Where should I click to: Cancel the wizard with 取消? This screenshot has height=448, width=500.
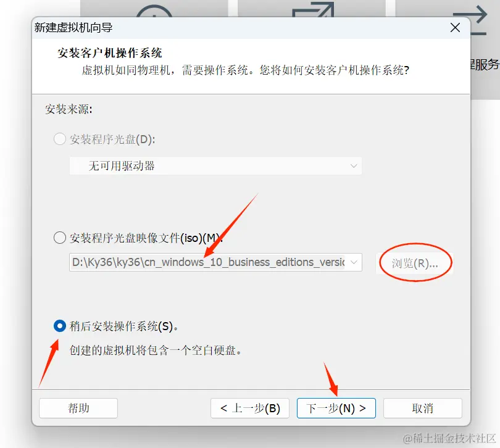pyautogui.click(x=423, y=408)
